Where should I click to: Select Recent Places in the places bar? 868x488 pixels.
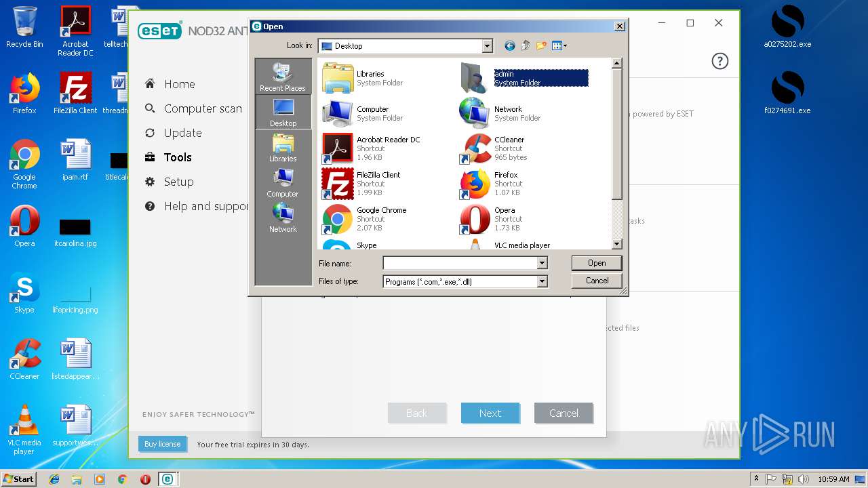283,77
